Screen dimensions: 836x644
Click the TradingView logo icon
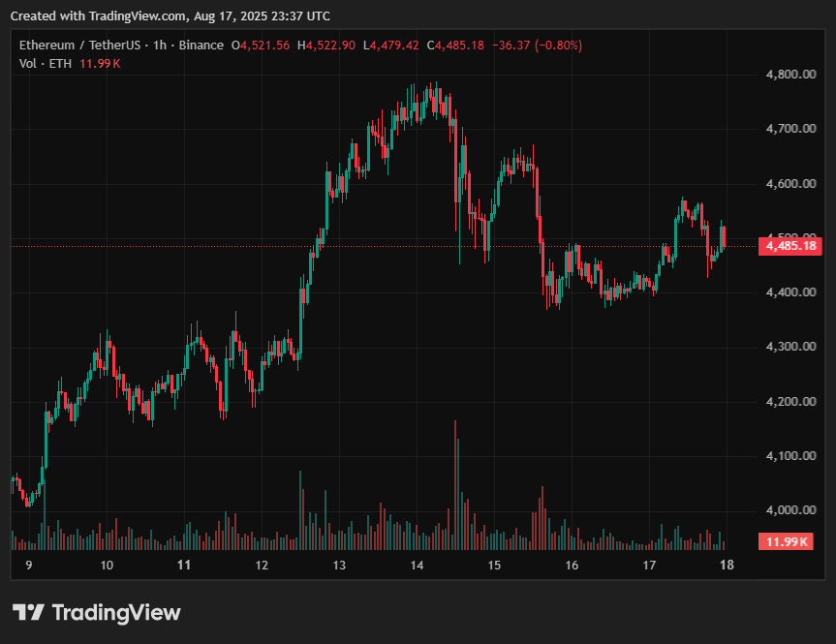tap(28, 612)
